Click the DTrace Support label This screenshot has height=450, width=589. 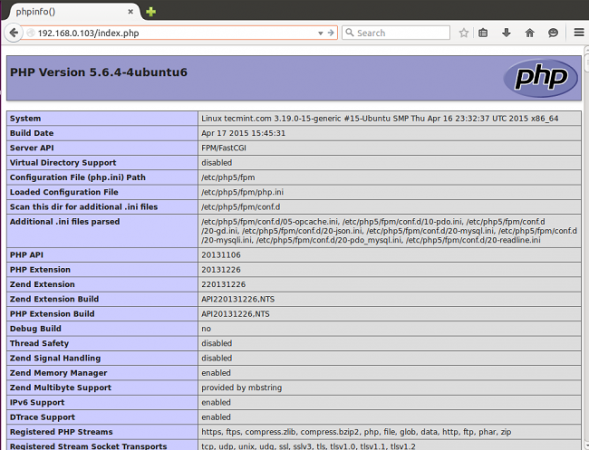click(42, 417)
